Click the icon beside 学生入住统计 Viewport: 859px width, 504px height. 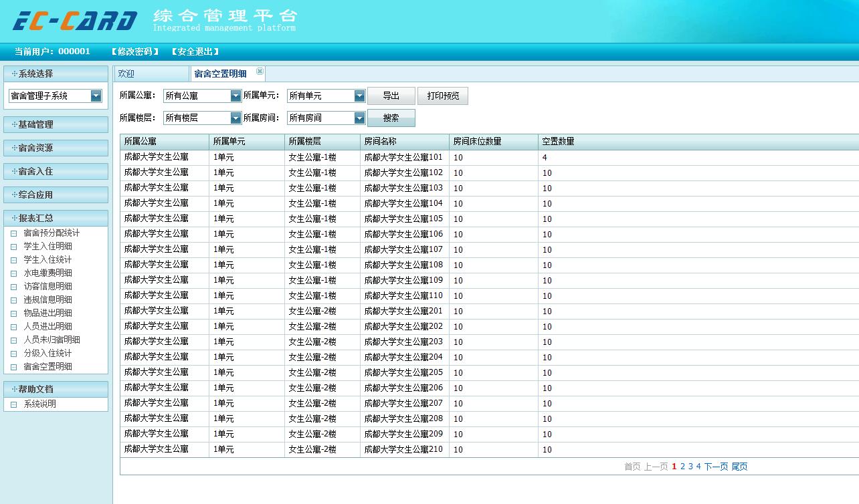coord(13,260)
